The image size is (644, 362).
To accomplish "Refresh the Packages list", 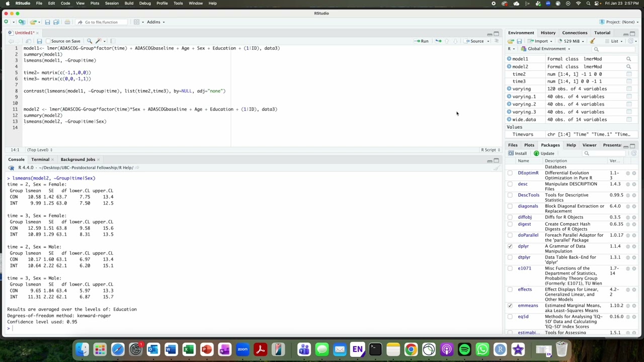I will [633, 153].
